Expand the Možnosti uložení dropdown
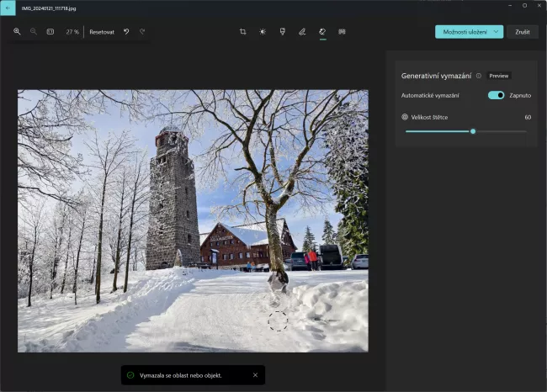 coord(497,32)
